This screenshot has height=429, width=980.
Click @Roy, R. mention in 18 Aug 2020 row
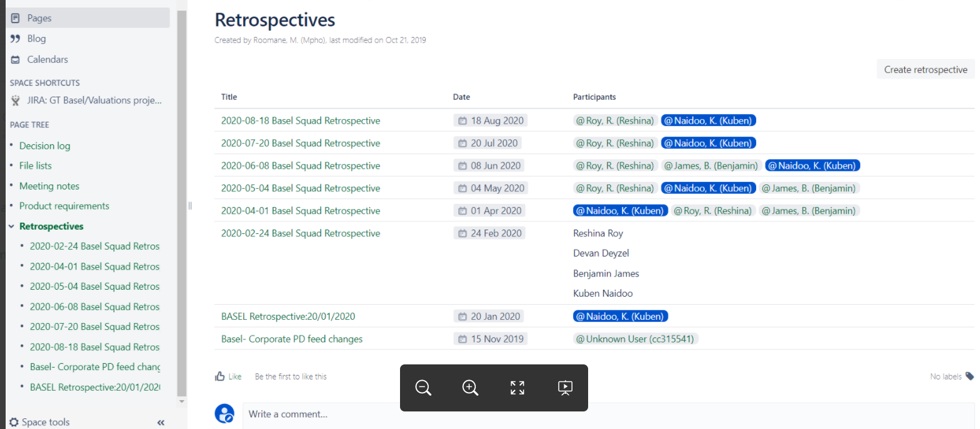pyautogui.click(x=616, y=120)
